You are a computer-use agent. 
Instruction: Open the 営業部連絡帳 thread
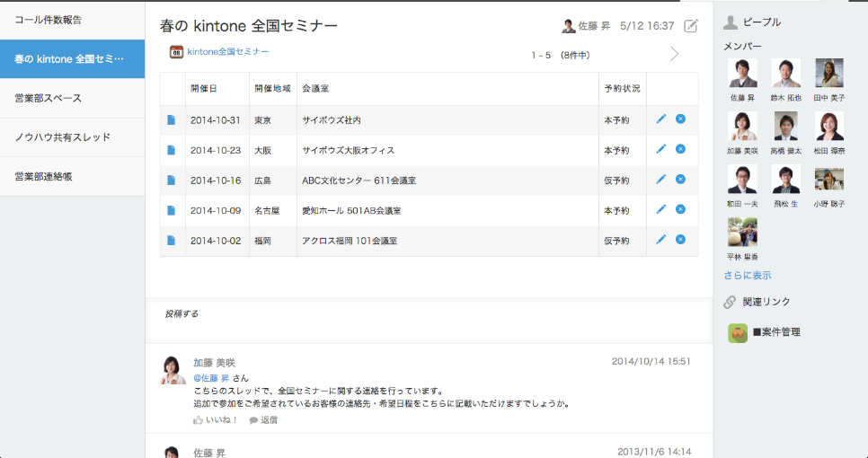[x=73, y=176]
